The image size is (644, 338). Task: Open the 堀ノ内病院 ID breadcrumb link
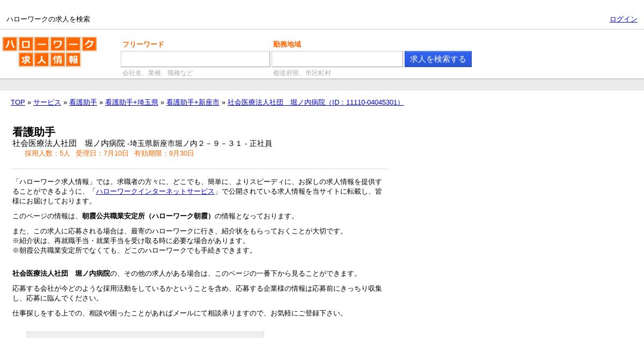click(316, 102)
